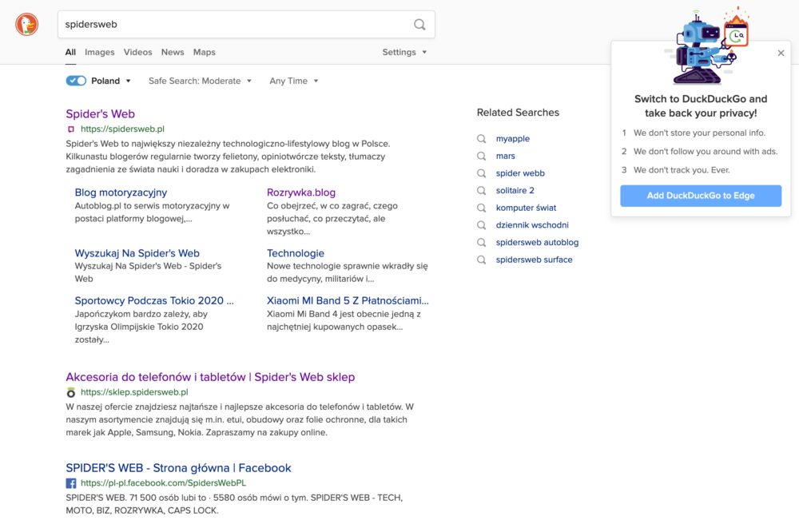Click the sklep.spidersweb.pl favicon
Viewport: 799px width, 532px height.
coord(71,392)
